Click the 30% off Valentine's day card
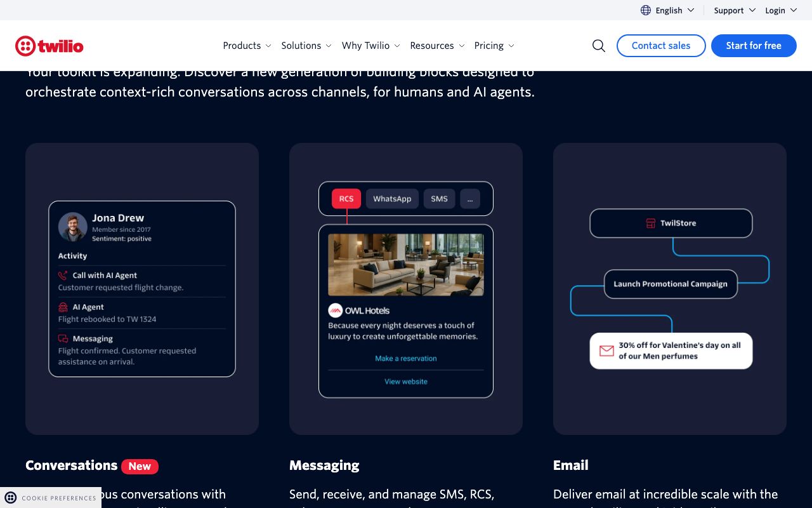 pos(671,351)
